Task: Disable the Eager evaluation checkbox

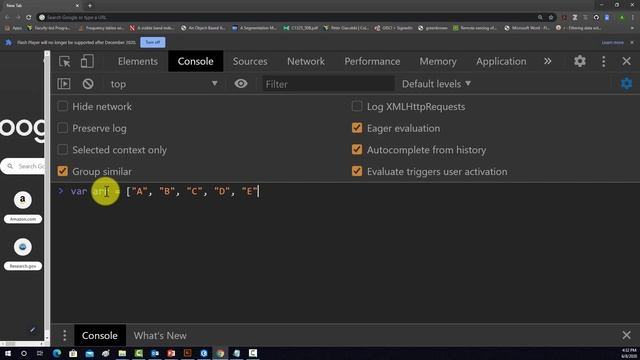Action: pos(357,128)
